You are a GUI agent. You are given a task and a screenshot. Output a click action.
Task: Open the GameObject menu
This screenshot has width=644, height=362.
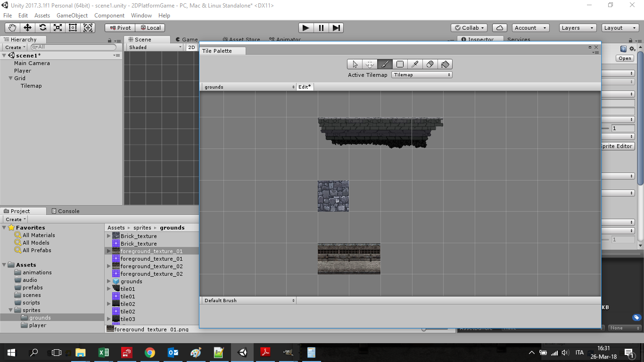coord(72,16)
